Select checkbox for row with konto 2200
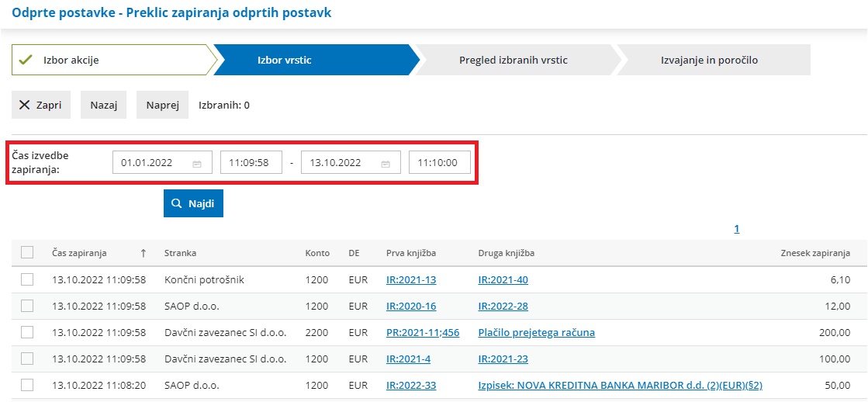Screen dimensions: 868x402 pyautogui.click(x=27, y=332)
